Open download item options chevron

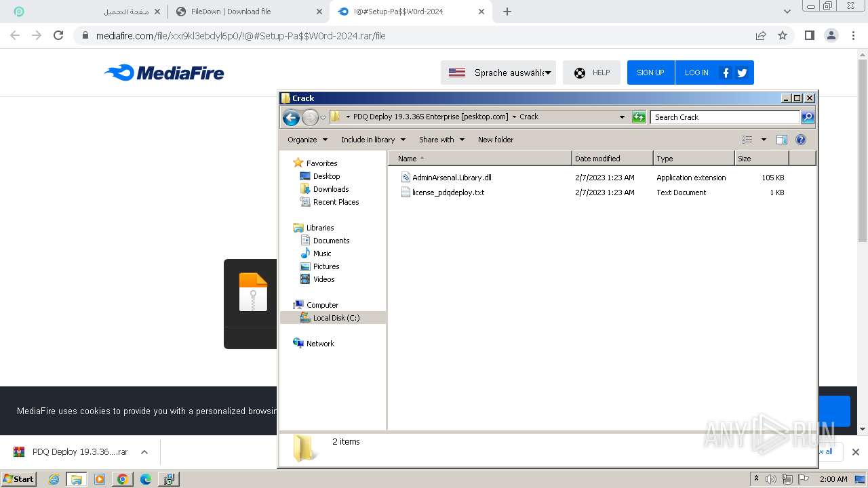pos(144,452)
